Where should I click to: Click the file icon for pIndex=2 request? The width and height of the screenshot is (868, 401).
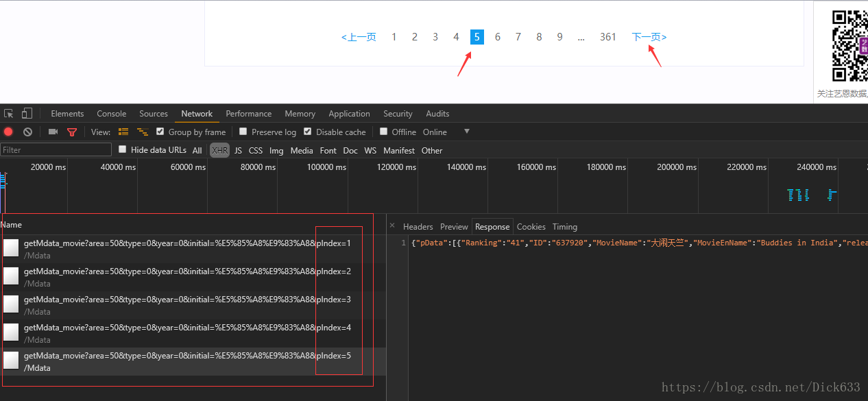click(x=11, y=276)
